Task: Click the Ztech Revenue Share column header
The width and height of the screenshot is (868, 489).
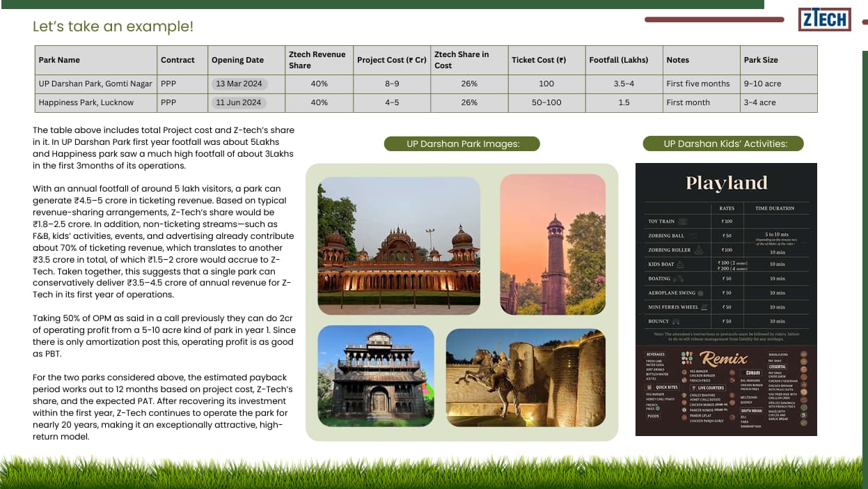Action: click(317, 60)
